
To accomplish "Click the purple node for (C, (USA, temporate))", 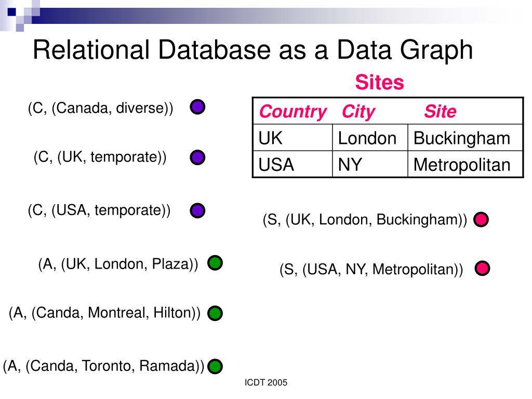I will pyautogui.click(x=197, y=210).
